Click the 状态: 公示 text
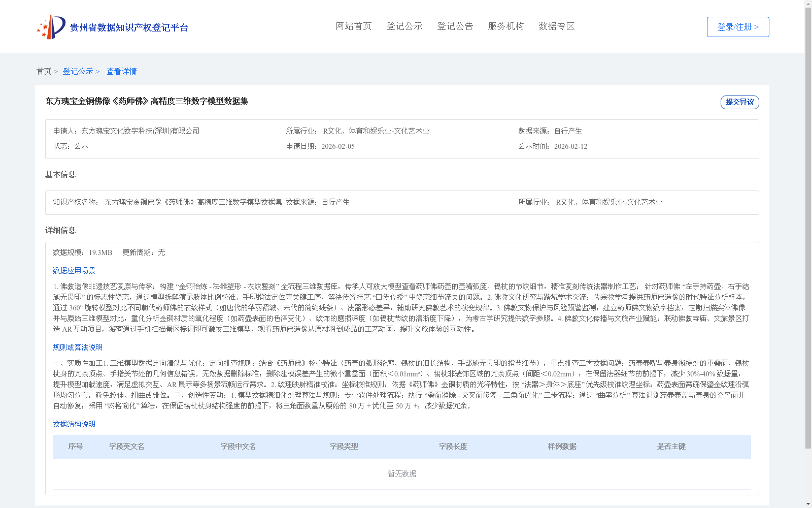 (71, 146)
